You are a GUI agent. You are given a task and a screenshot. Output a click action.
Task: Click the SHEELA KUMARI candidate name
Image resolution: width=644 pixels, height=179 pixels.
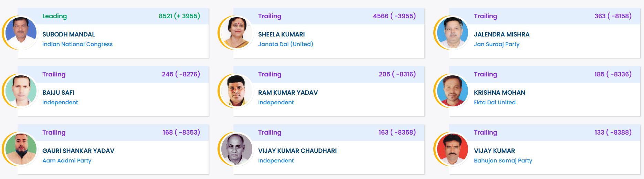(281, 34)
